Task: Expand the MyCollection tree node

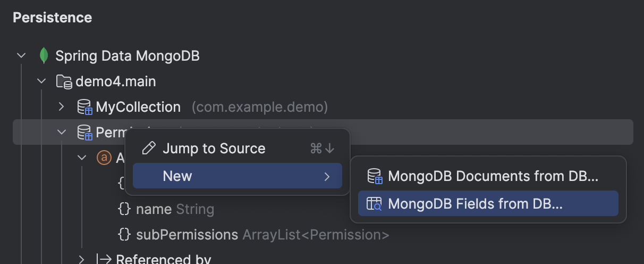Action: [62, 107]
